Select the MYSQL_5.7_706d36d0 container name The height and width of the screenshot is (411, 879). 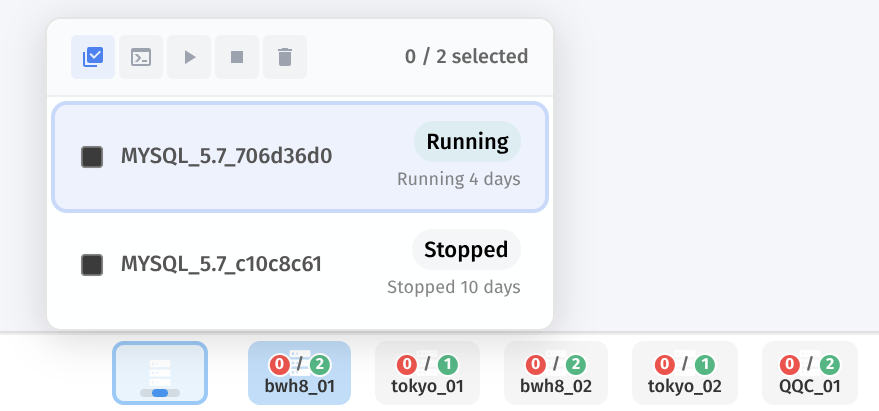[x=226, y=157]
